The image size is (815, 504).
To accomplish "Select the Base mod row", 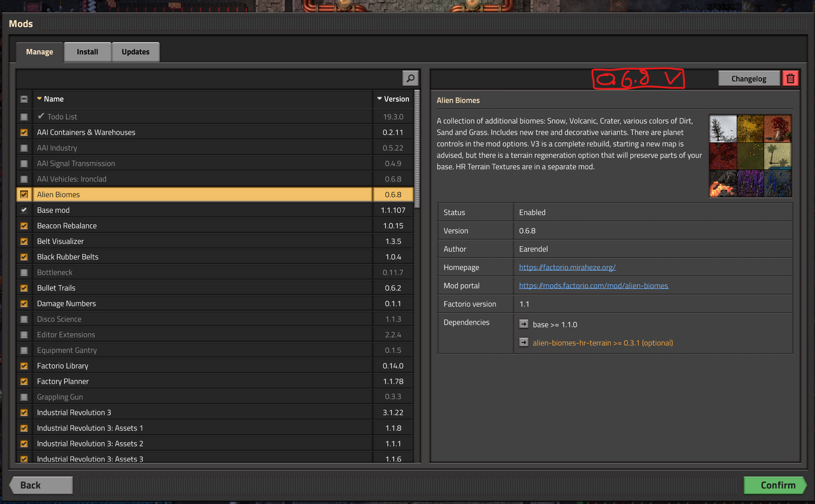I will (215, 210).
